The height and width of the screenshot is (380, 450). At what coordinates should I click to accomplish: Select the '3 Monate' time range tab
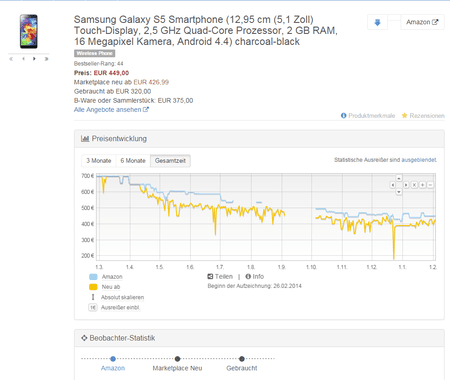click(x=99, y=161)
